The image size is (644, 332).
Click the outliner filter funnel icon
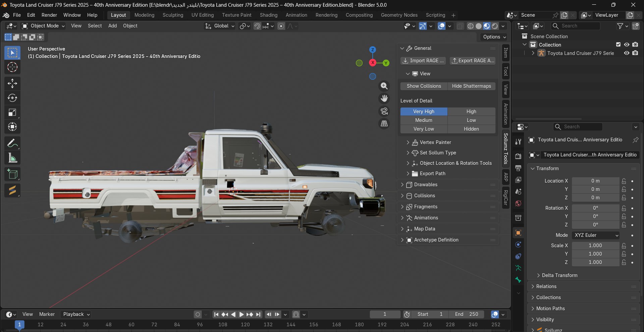pyautogui.click(x=620, y=26)
